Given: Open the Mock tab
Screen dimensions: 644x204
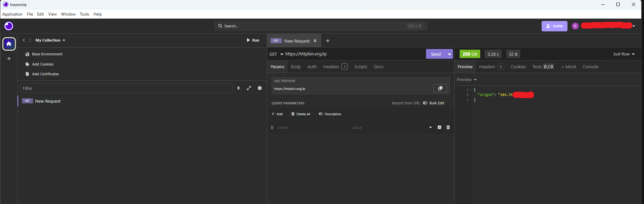Looking at the screenshot, I should click(x=569, y=67).
